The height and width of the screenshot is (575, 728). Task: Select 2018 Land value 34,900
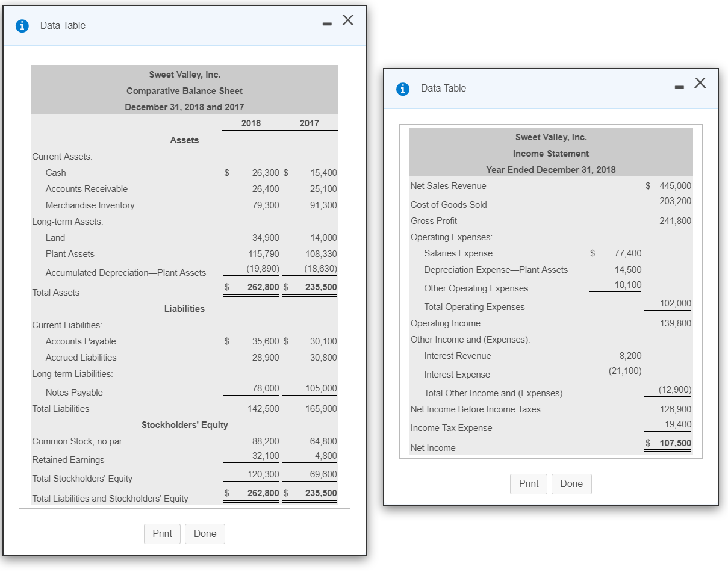[x=266, y=238]
